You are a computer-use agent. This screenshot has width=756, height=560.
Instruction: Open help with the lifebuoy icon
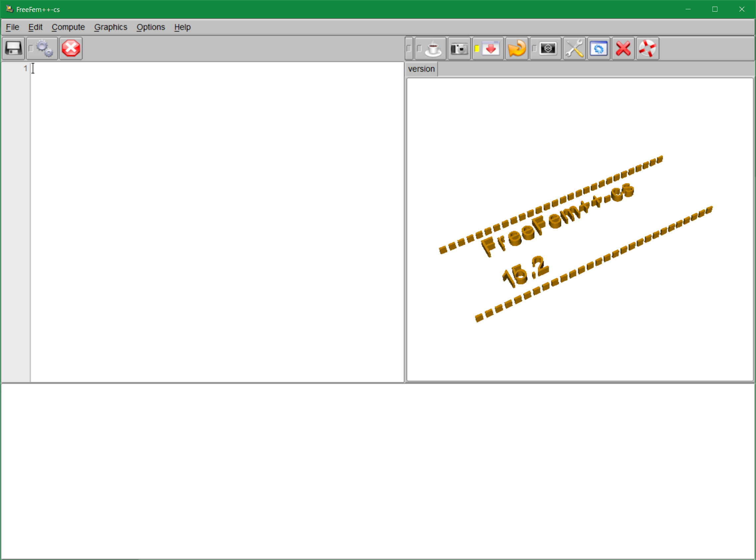647,49
